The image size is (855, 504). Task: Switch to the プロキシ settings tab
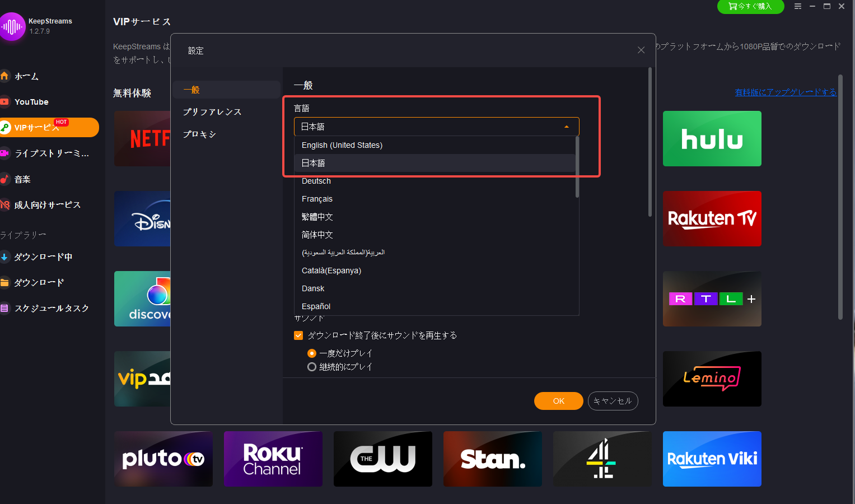pyautogui.click(x=199, y=134)
